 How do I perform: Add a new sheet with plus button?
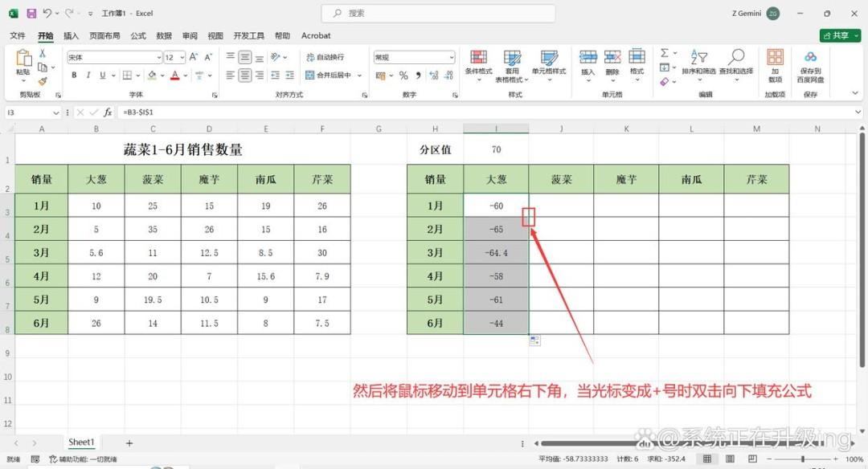coord(129,443)
